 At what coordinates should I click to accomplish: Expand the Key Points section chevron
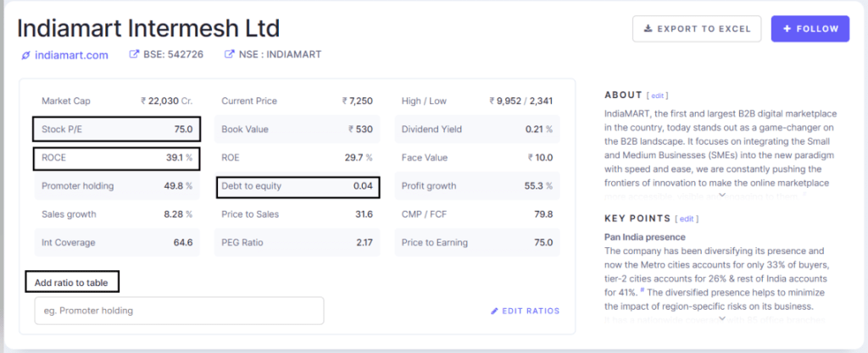(721, 319)
